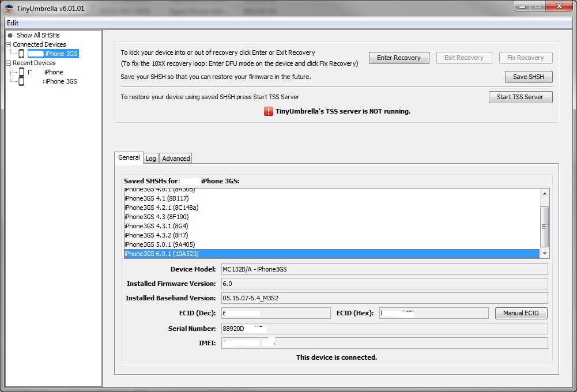Switch to the General tab
Viewport: 577px width, 392px height.
(x=129, y=157)
